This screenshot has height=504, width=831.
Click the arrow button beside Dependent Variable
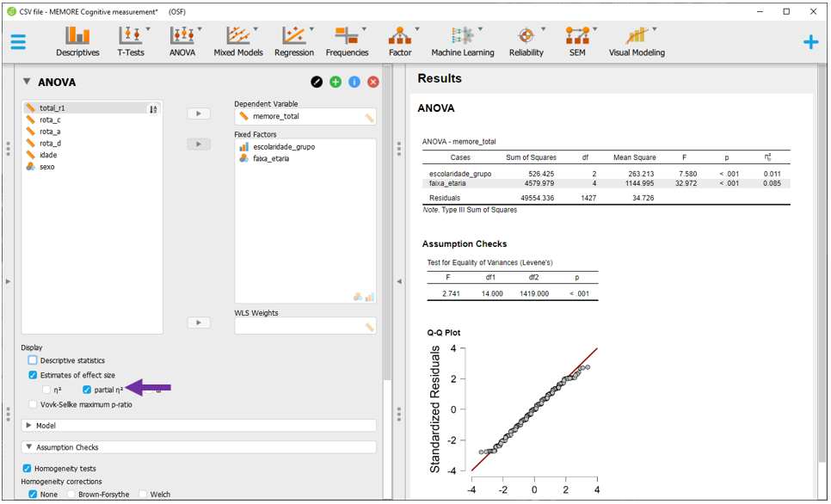tap(199, 114)
